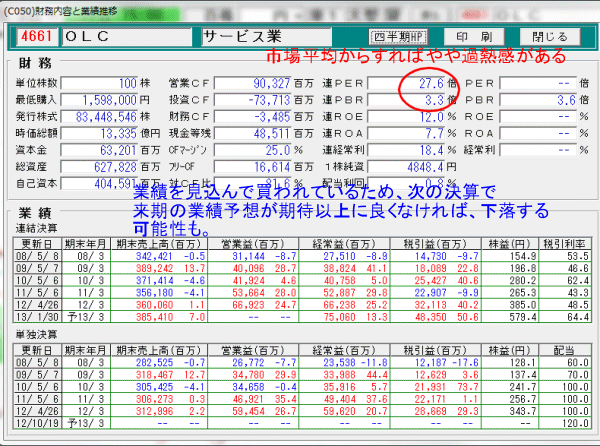Click standalone ordinary profit 35,916

pyautogui.click(x=340, y=387)
